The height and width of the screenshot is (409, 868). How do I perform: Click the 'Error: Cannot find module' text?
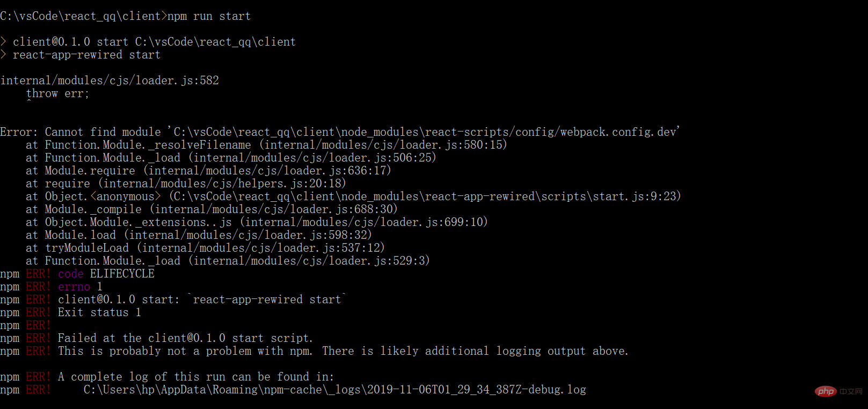tap(81, 132)
